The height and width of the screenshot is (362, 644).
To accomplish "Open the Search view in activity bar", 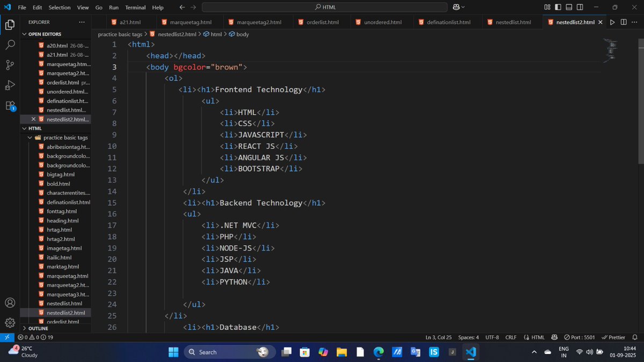I will click(10, 45).
